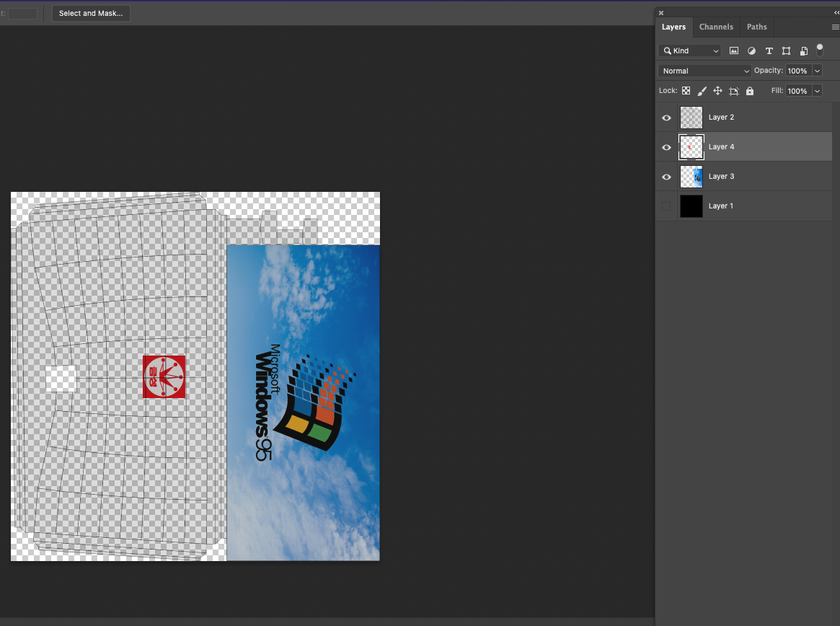Hide Layer 4 visibility eye
This screenshot has width=840, height=626.
666,147
